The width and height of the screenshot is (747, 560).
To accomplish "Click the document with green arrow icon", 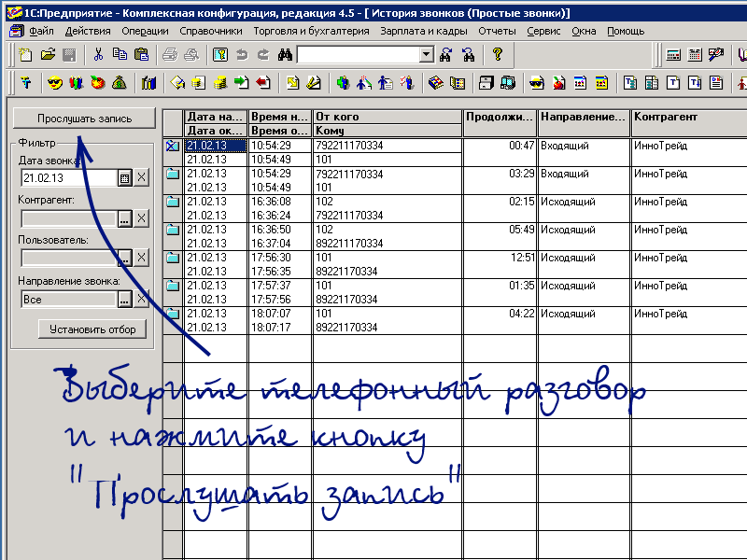I will point(242,83).
